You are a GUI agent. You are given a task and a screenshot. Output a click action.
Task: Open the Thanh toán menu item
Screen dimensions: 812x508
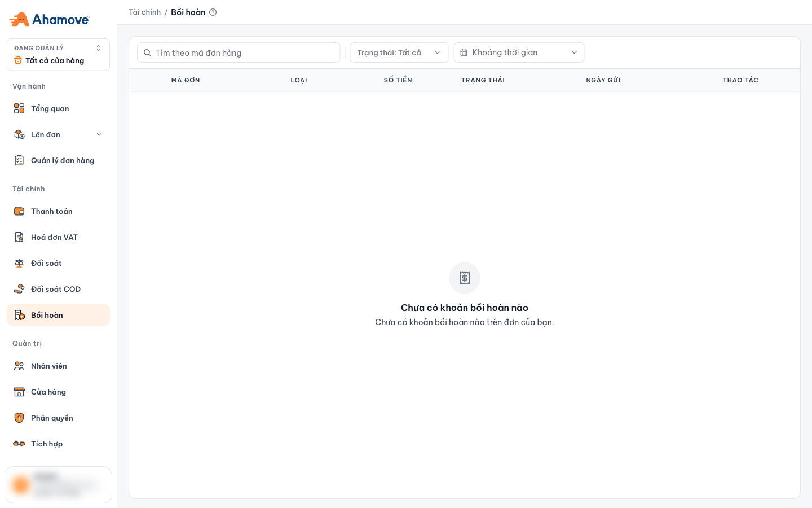pyautogui.click(x=58, y=211)
